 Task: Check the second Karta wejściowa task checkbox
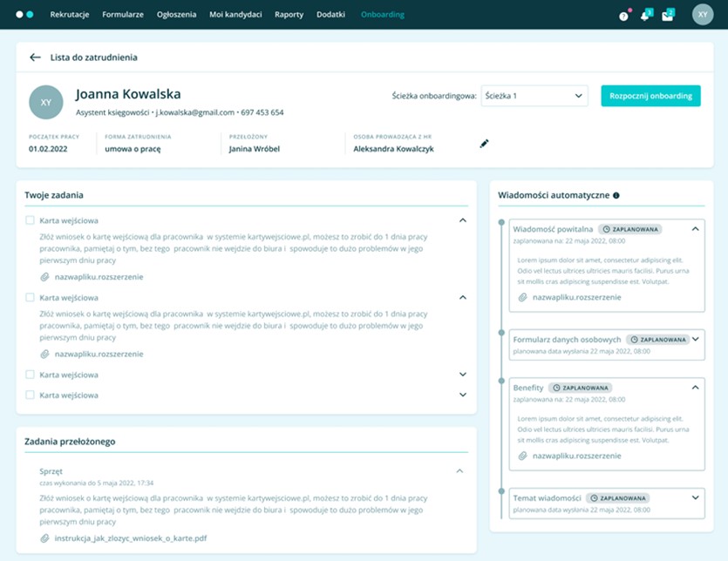[x=31, y=298]
